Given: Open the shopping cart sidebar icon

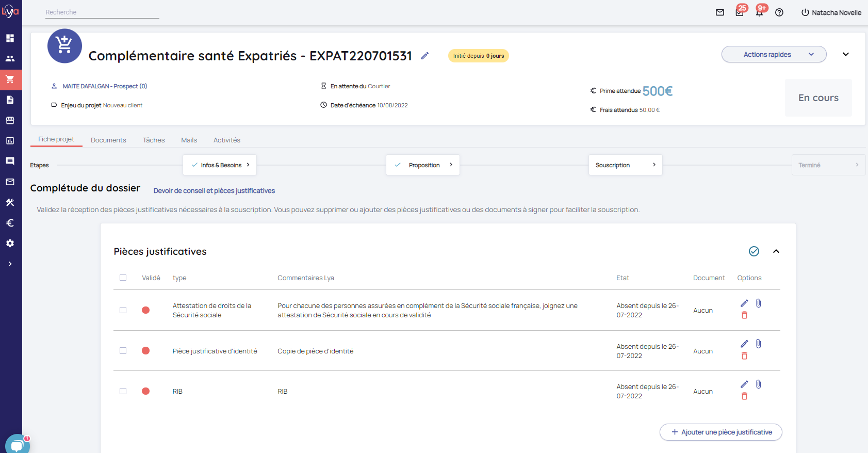Looking at the screenshot, I should pos(10,79).
